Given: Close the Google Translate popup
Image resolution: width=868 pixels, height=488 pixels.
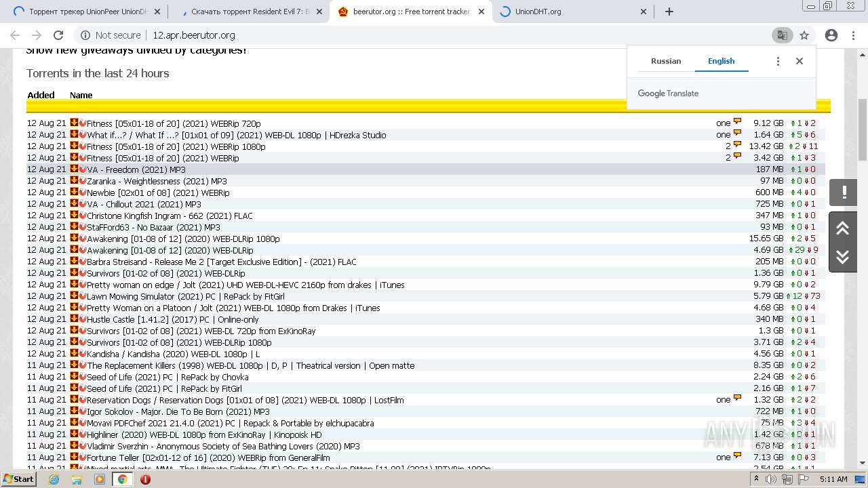Looking at the screenshot, I should click(x=800, y=61).
